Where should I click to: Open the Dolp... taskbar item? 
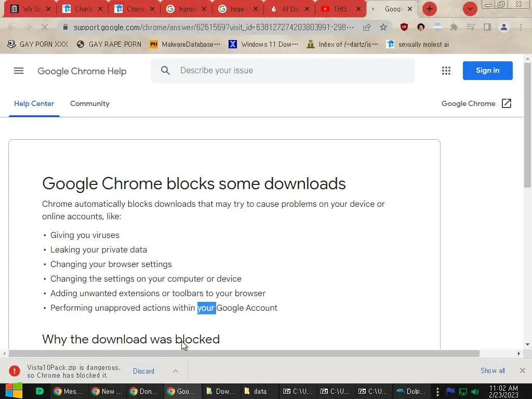tap(411, 392)
